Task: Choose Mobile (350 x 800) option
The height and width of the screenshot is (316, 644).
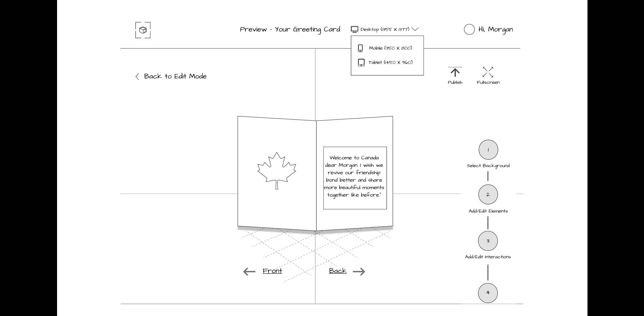Action: [390, 48]
